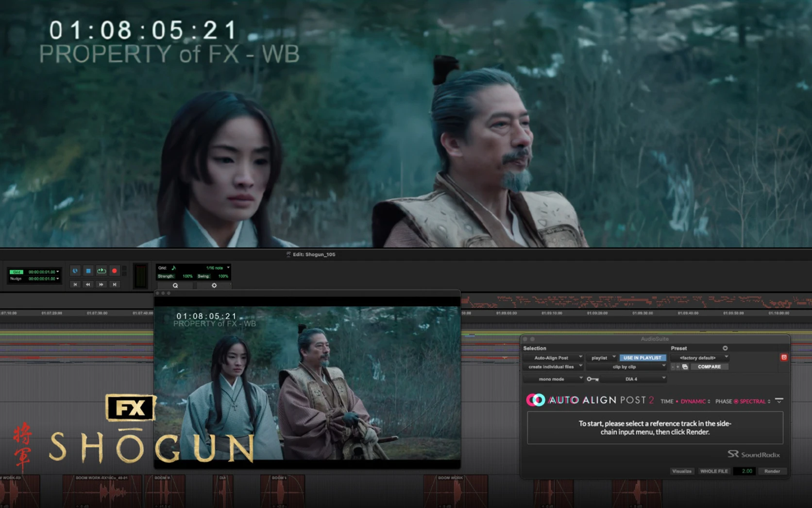
Task: Open the TIME Dynamic mode selector
Action: (695, 402)
